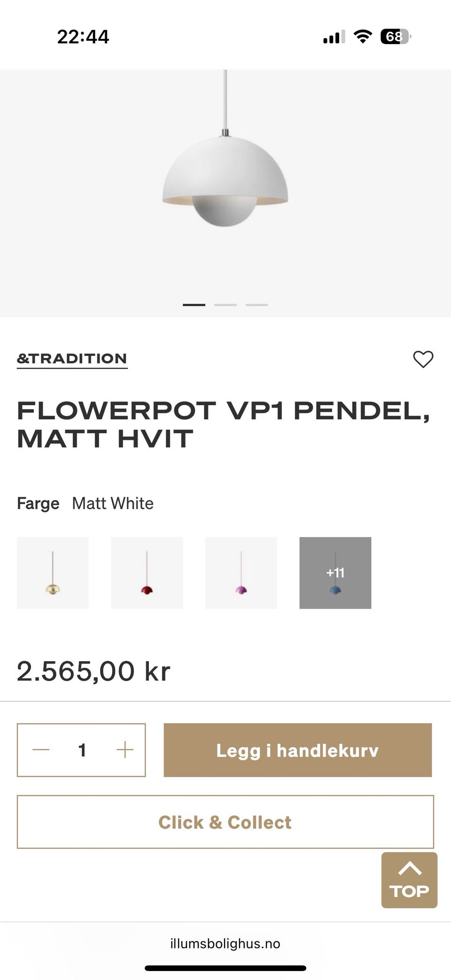Tap the Click & Collect button
The width and height of the screenshot is (451, 980).
coord(225,822)
